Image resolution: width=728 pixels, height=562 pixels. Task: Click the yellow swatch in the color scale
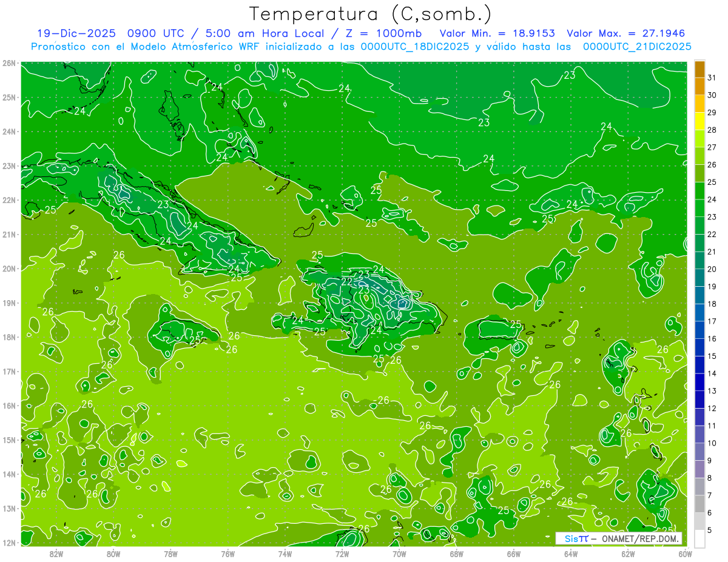pos(699,121)
